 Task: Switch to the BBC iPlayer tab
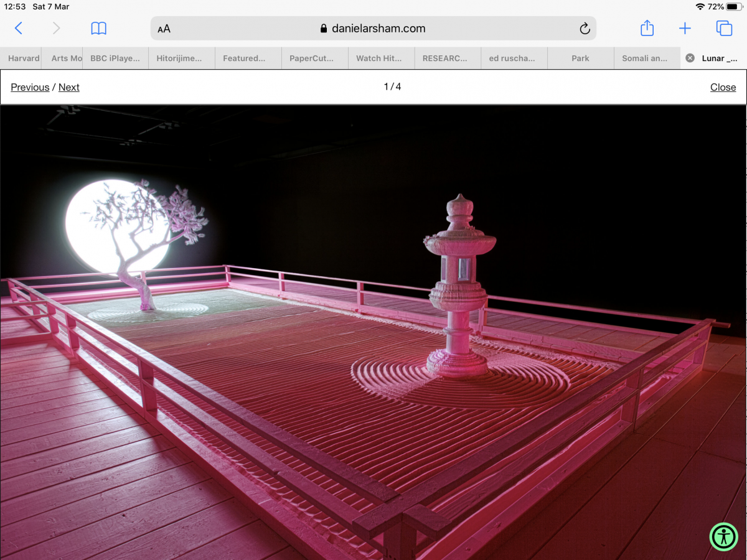click(x=115, y=58)
